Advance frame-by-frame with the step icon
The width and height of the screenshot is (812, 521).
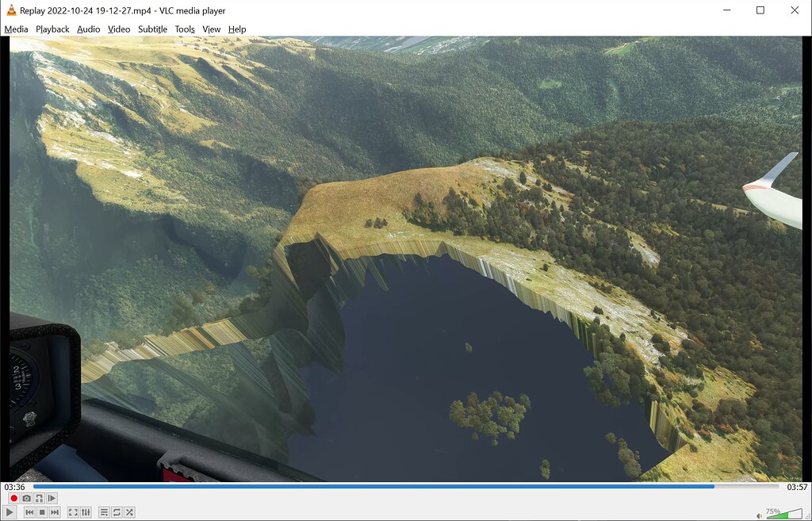pos(52,499)
